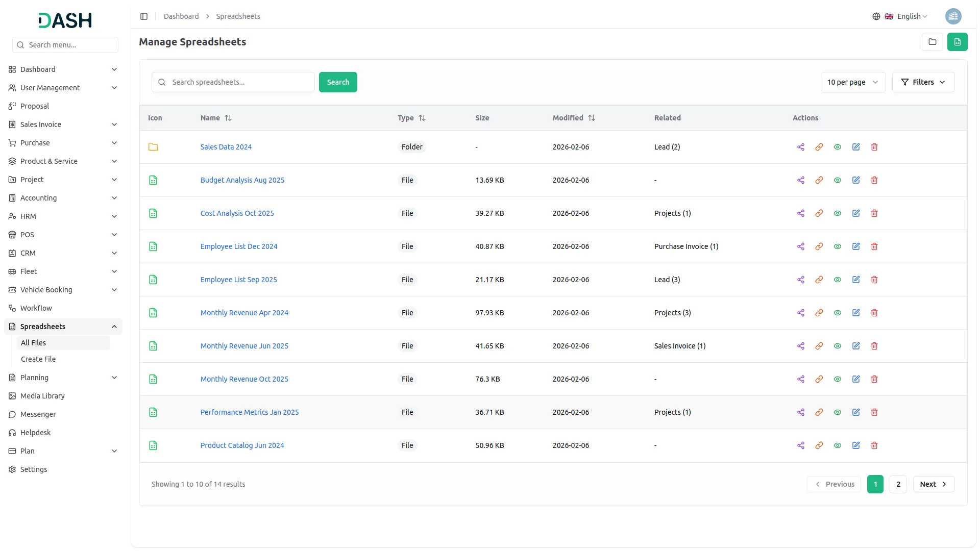
Task: View Monthly Revenue Apr 2024 with eye icon
Action: coord(837,313)
